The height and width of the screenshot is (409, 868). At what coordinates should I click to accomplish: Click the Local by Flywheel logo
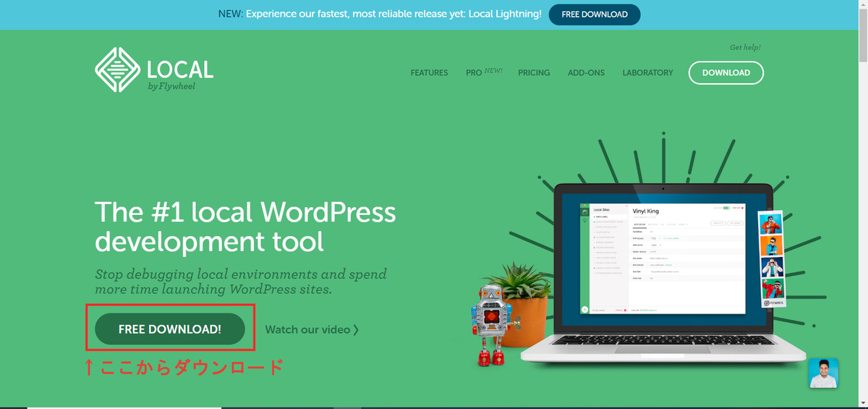pyautogui.click(x=154, y=69)
